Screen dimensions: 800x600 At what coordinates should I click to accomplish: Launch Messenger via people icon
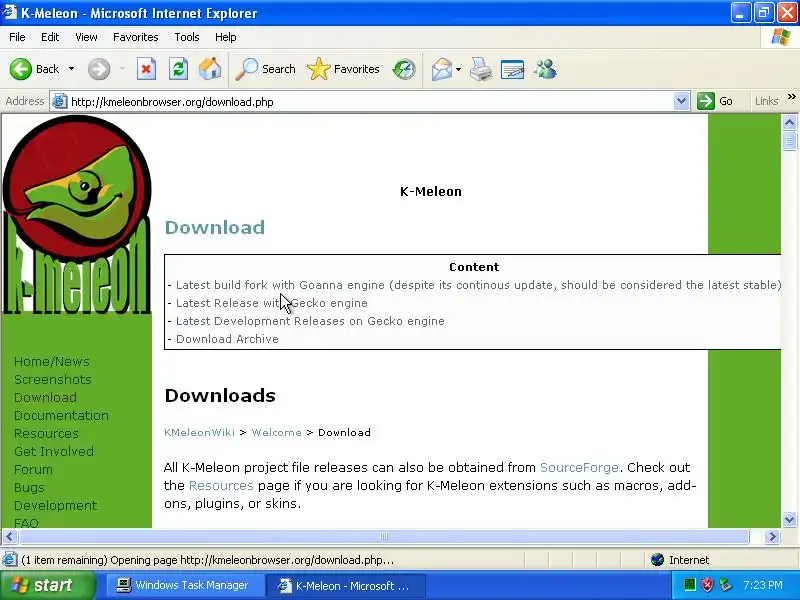[x=545, y=69]
